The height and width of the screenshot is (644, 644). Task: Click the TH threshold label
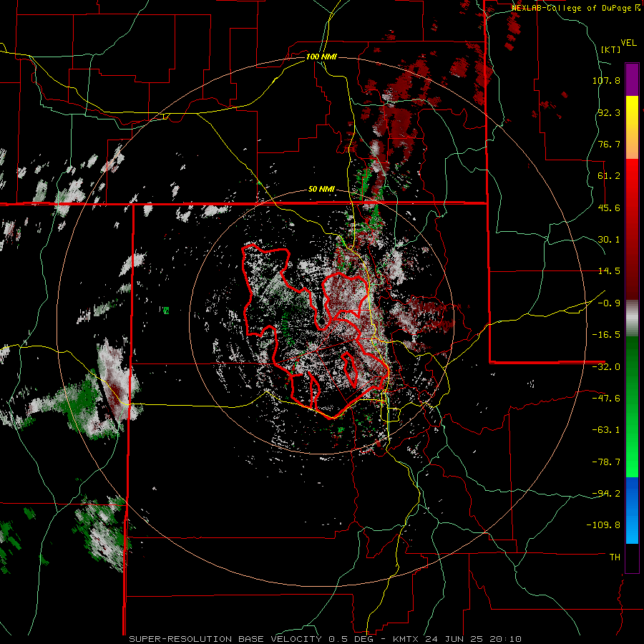(615, 557)
